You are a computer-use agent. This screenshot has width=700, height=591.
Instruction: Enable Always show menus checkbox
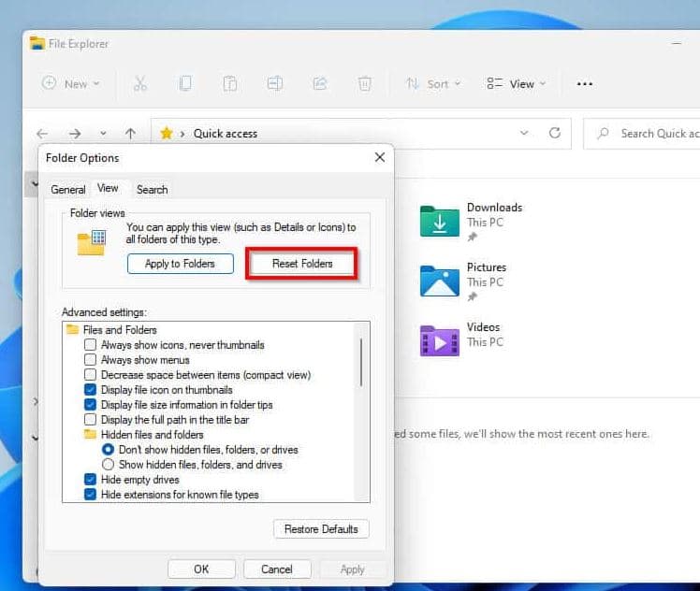click(90, 359)
